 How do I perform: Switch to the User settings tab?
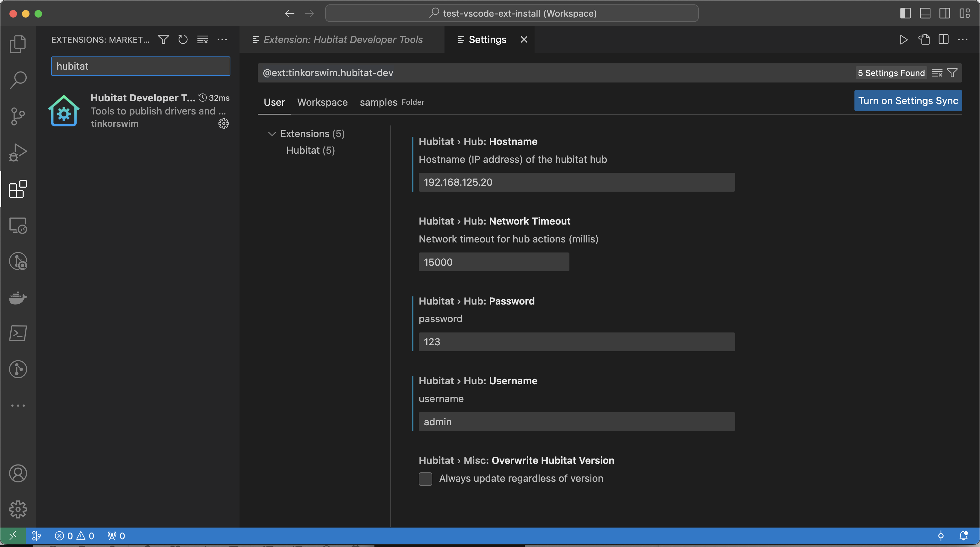coord(274,102)
